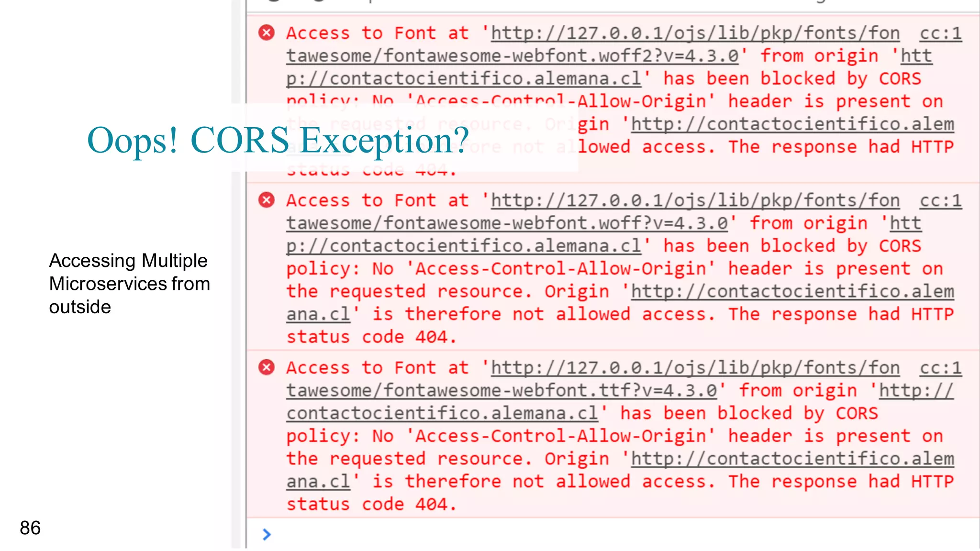Click contactocientifico.alemana.cl origin link in second error
This screenshot has height=551, width=980.
coord(464,246)
